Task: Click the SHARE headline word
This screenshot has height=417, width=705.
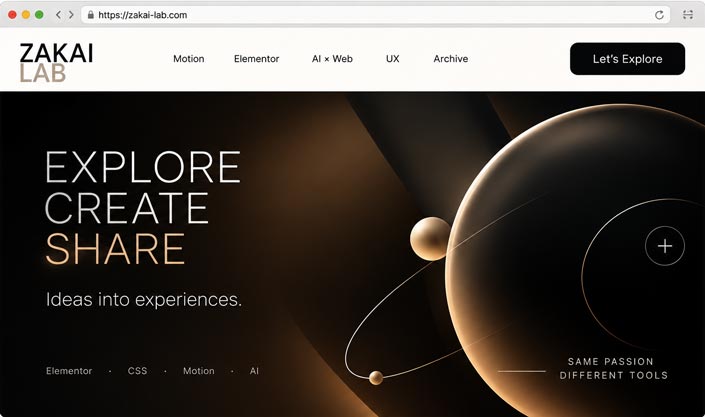Action: [115, 249]
